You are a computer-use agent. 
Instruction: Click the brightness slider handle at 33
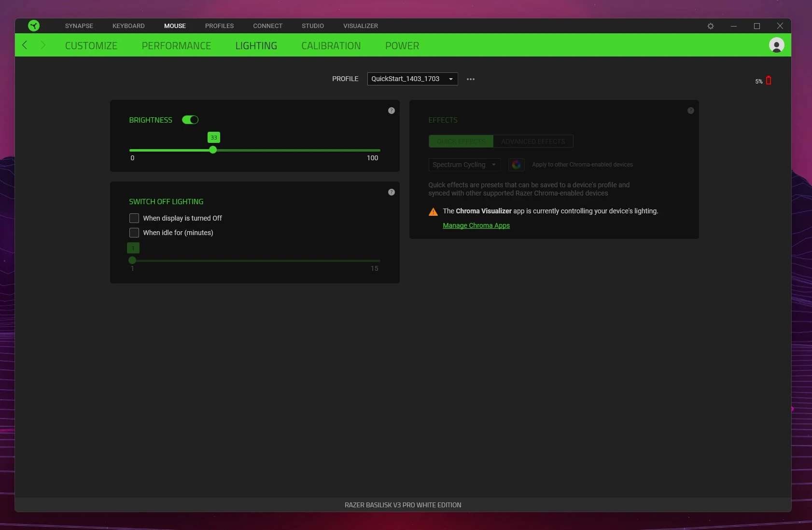(x=213, y=150)
